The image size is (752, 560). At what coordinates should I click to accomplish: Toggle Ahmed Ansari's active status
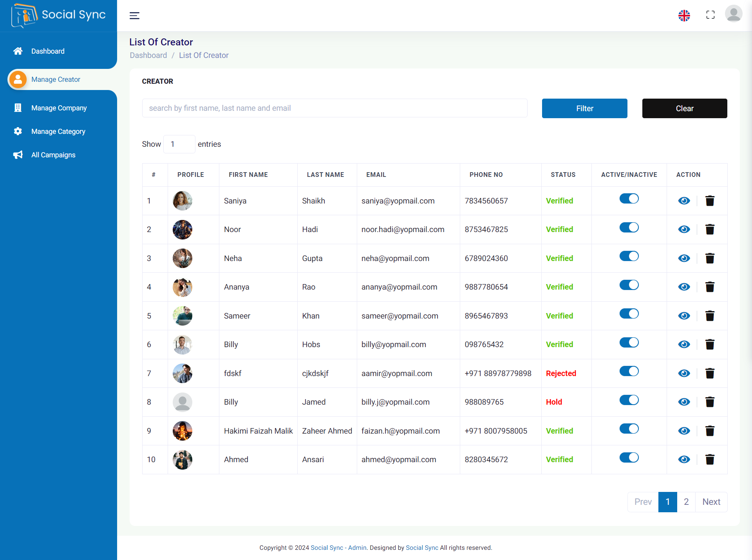629,457
